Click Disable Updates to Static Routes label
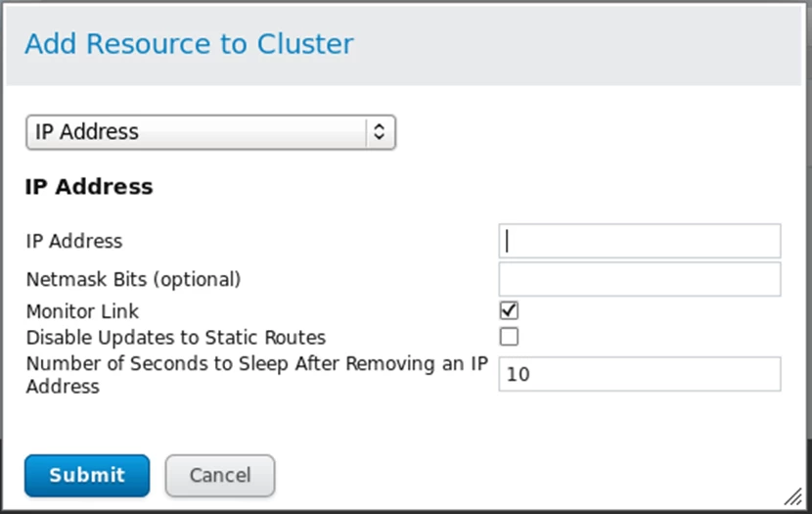Screen dimensions: 812x514 [175, 338]
